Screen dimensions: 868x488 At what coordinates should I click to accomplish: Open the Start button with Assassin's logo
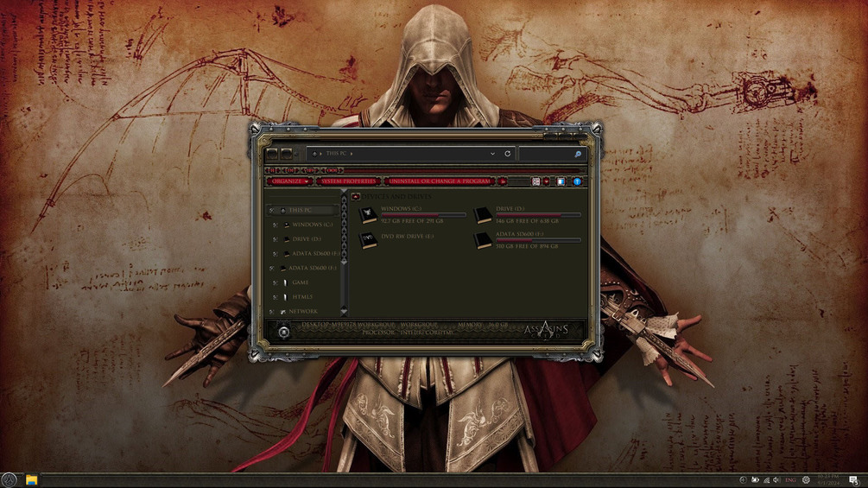pos(10,479)
